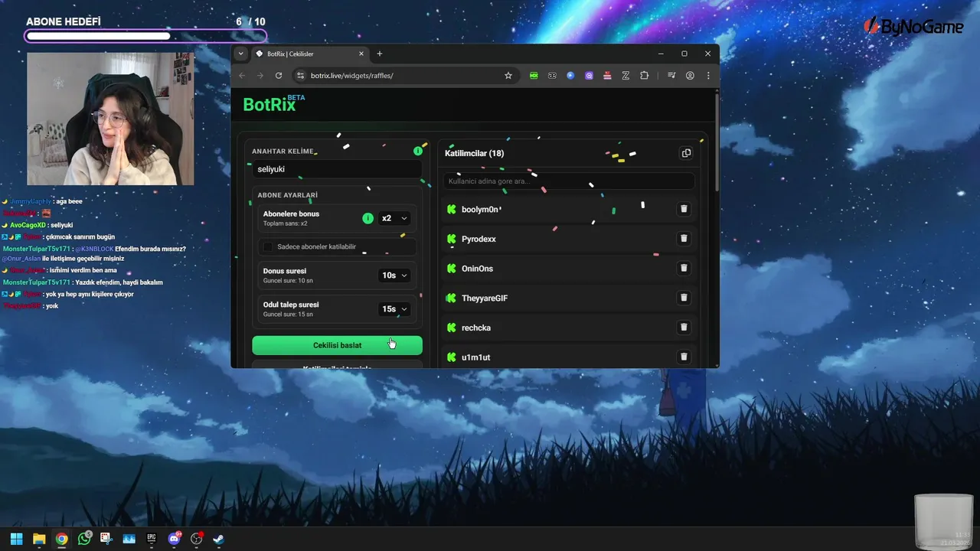
Task: Start the raffle with Cekilisi baslat
Action: point(337,345)
